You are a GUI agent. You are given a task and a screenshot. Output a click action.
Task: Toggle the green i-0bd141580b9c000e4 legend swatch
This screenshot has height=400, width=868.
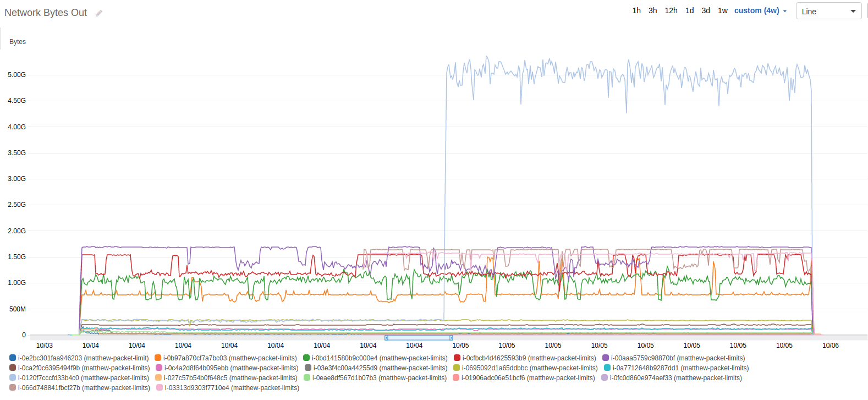(306, 358)
